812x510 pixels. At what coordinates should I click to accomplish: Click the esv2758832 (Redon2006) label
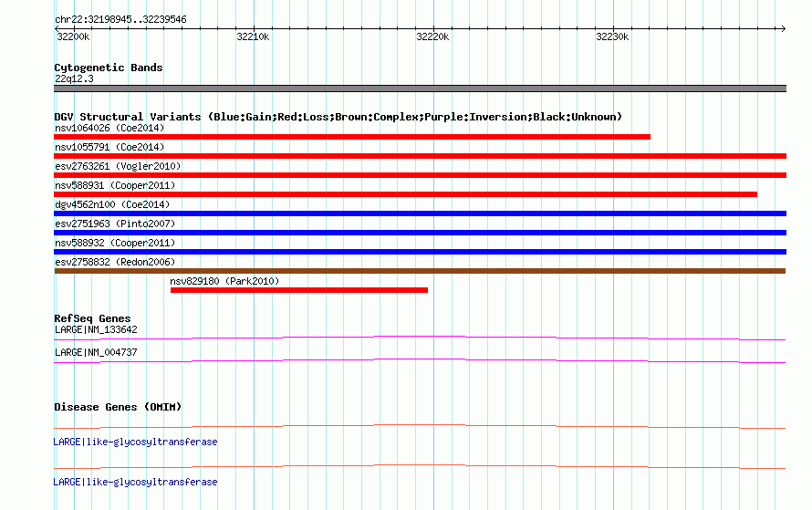[115, 262]
